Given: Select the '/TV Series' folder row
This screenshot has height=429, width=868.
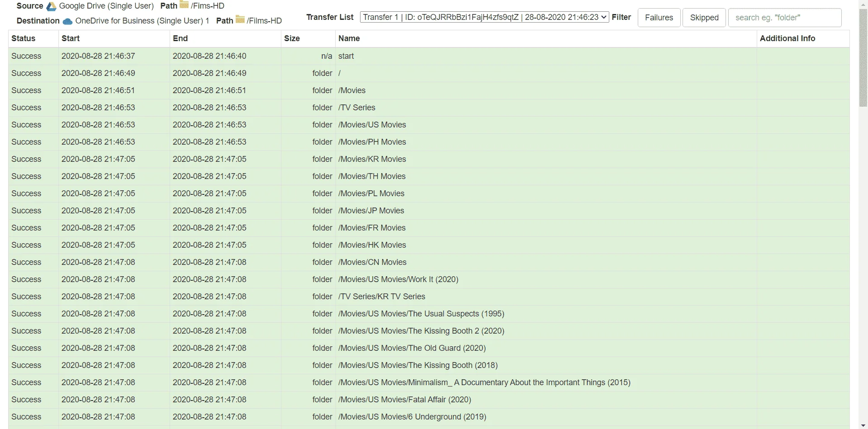Looking at the screenshot, I should coord(429,108).
